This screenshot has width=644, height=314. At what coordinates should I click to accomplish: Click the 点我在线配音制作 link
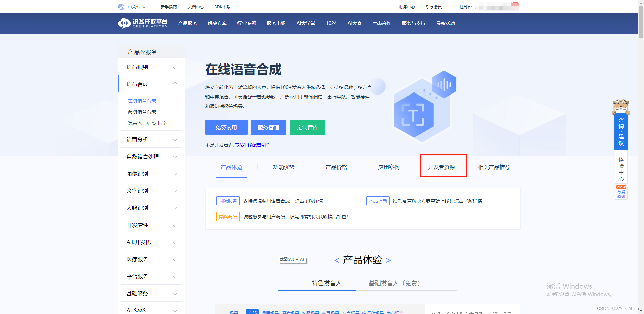point(252,145)
